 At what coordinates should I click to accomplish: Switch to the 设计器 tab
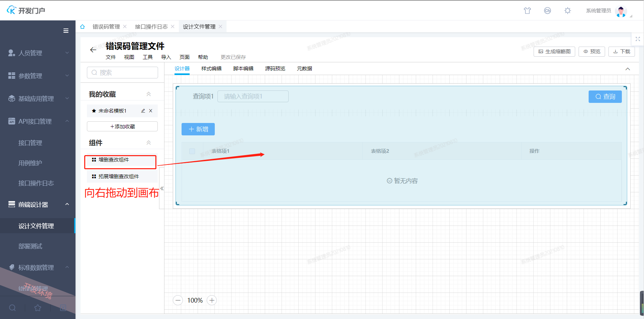(x=182, y=69)
